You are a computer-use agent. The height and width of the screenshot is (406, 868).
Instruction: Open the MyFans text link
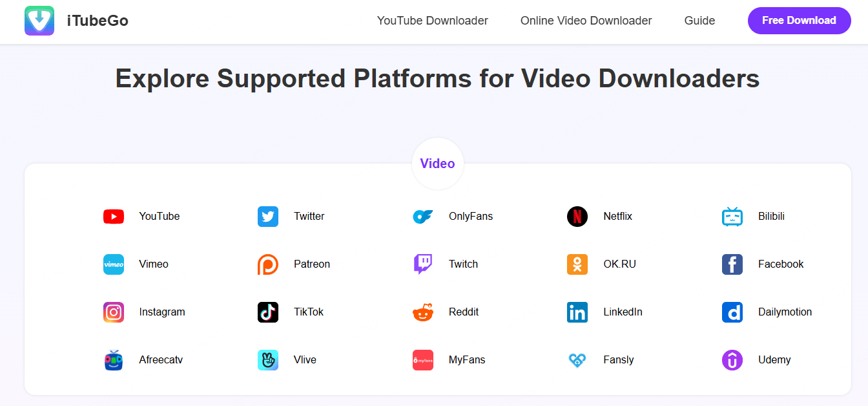tap(467, 360)
